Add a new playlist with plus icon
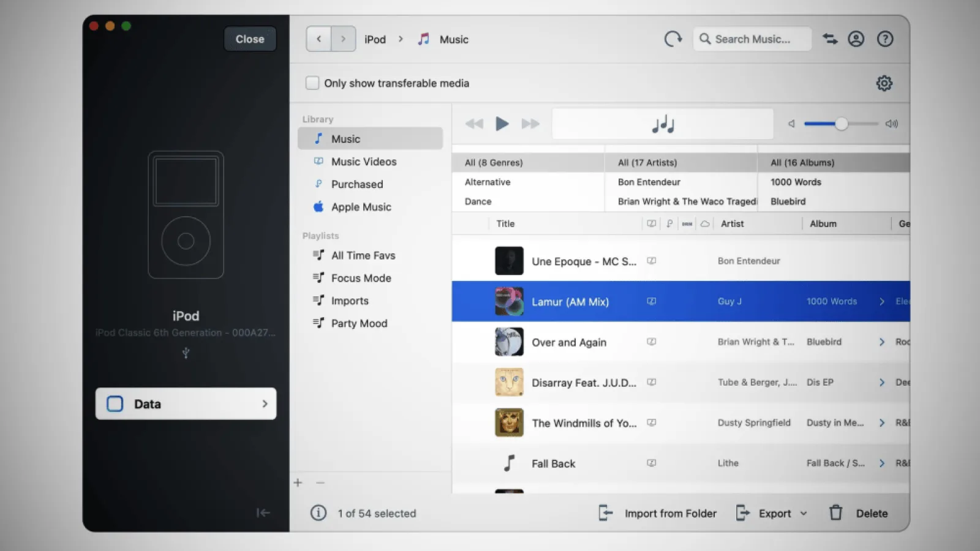This screenshot has height=551, width=980. (x=298, y=482)
